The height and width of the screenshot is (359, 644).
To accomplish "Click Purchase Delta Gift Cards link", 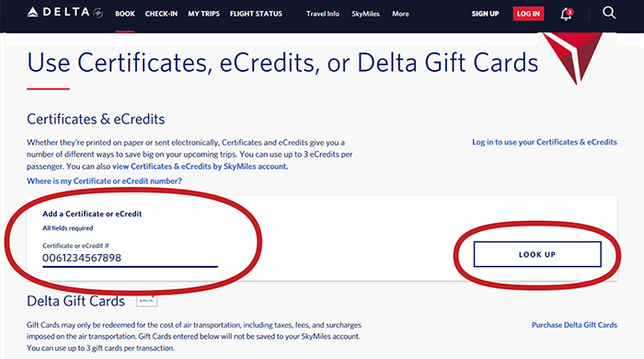I will tap(574, 325).
